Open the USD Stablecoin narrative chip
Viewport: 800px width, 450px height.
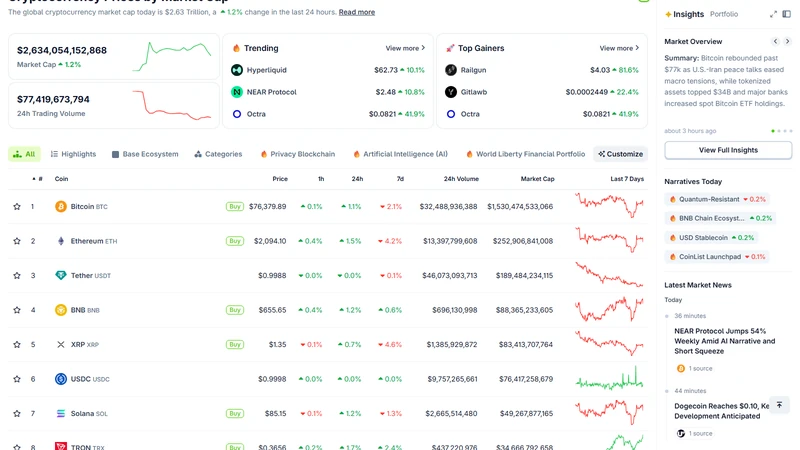click(x=711, y=238)
